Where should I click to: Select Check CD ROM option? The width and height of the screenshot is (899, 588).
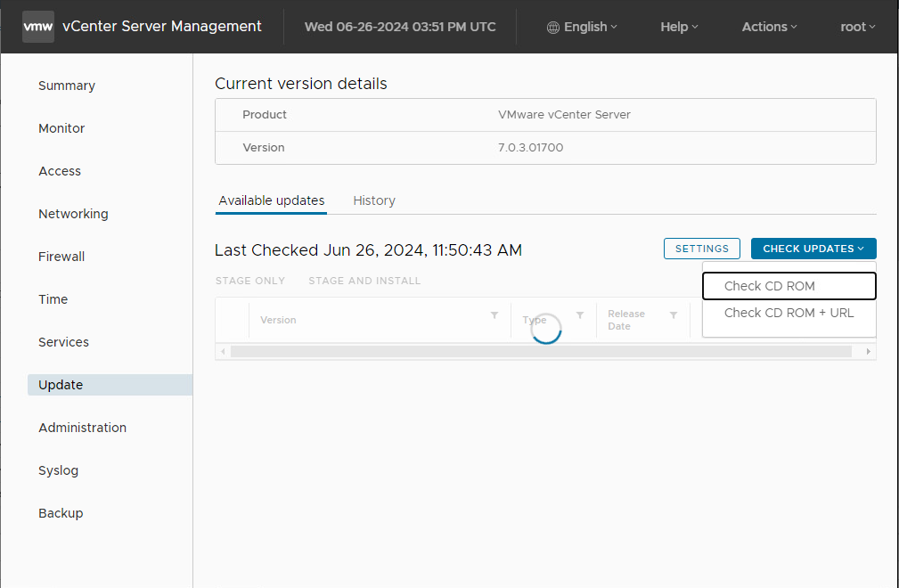pos(789,286)
